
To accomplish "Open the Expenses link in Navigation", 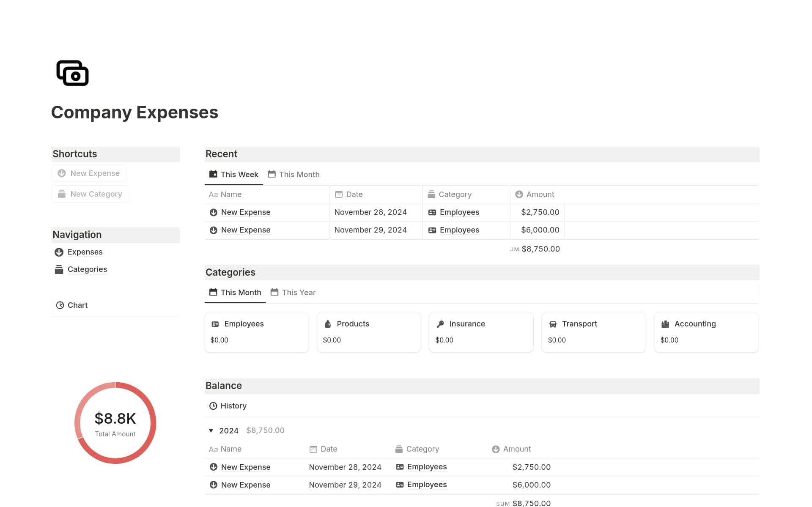I will click(85, 252).
